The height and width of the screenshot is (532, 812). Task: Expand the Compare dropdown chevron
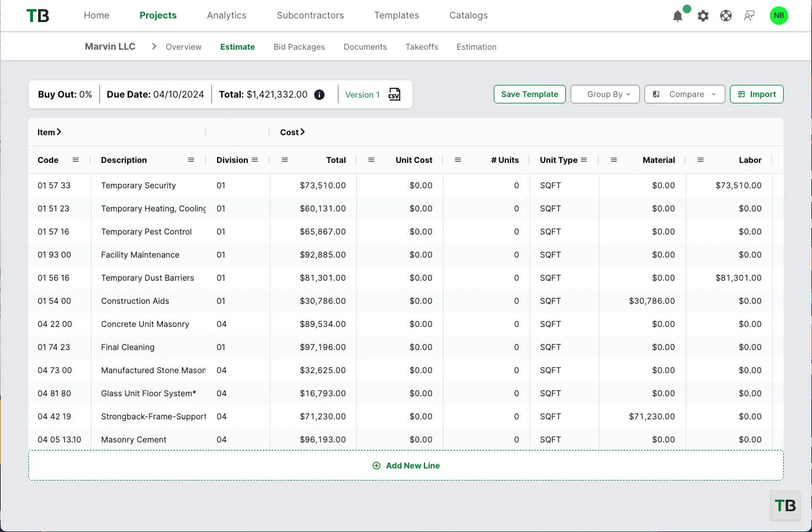point(714,94)
